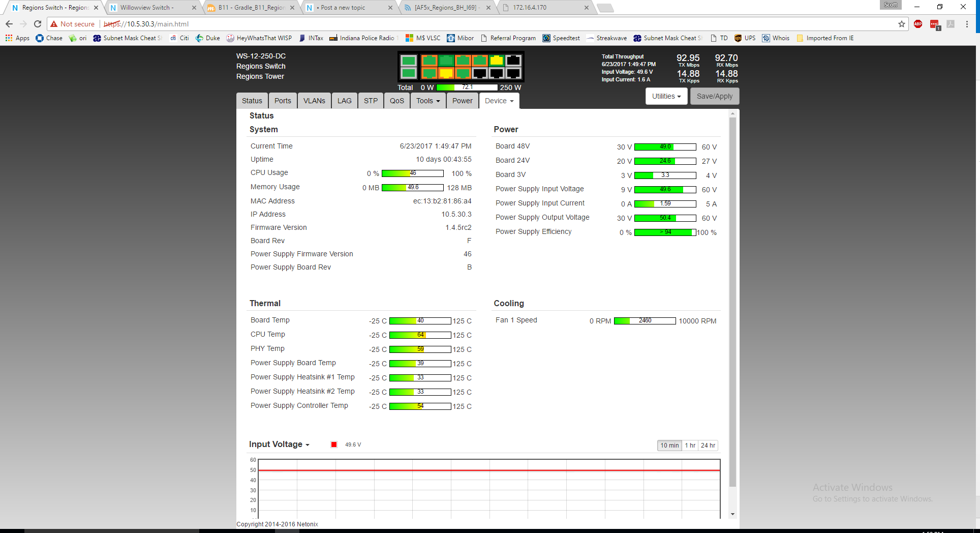Click the Adblock Plus extension icon

tap(918, 24)
